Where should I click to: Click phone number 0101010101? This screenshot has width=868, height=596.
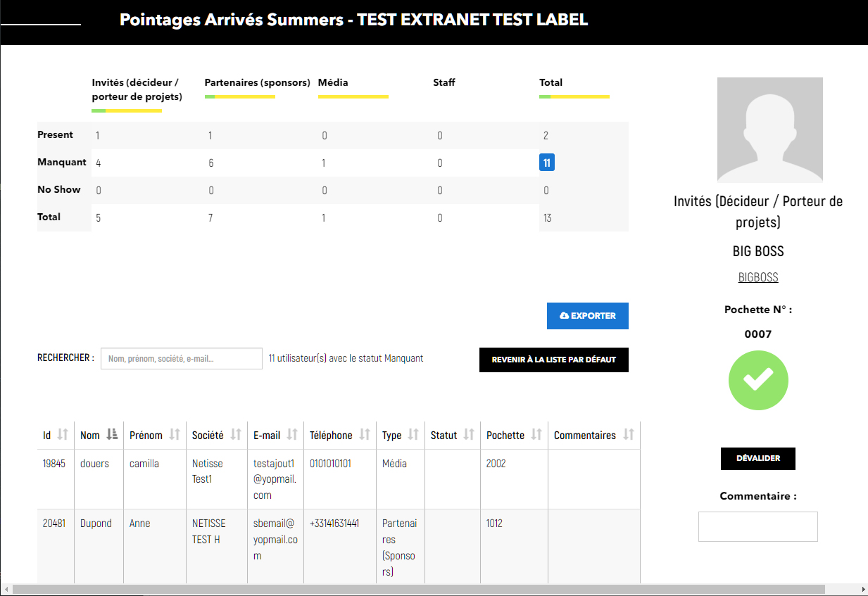331,464
